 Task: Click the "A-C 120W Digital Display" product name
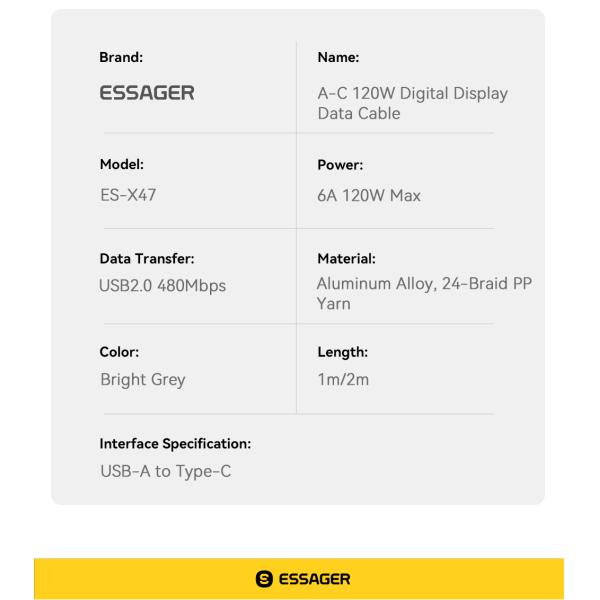[412, 94]
